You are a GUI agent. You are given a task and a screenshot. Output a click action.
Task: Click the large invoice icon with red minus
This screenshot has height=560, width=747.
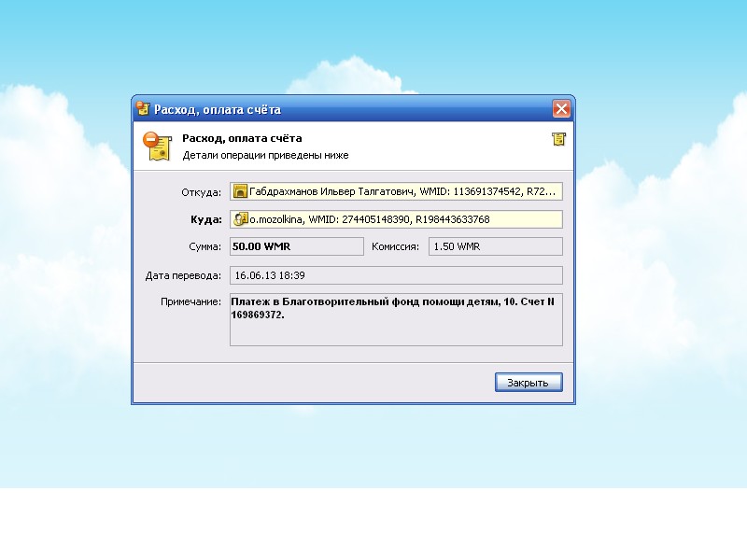click(158, 147)
